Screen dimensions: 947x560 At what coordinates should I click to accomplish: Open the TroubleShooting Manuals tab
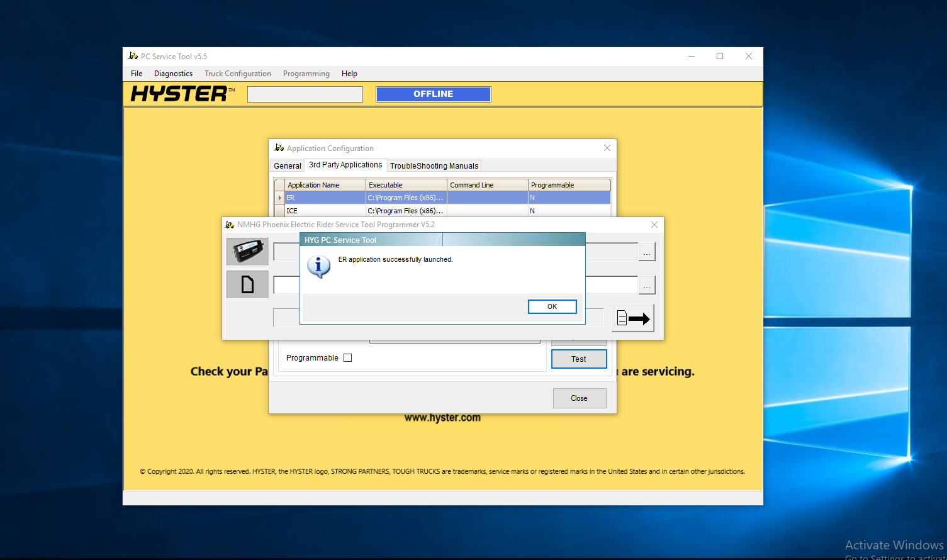pyautogui.click(x=434, y=166)
